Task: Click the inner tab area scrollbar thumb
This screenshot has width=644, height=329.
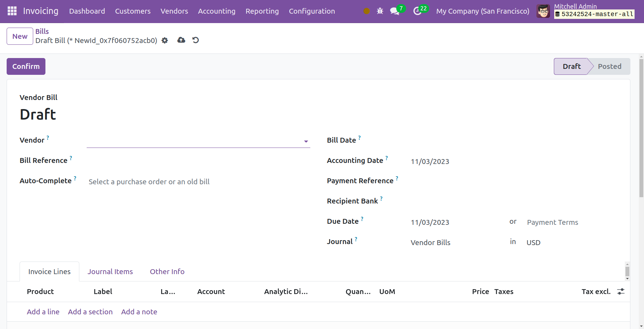Action: (628, 271)
